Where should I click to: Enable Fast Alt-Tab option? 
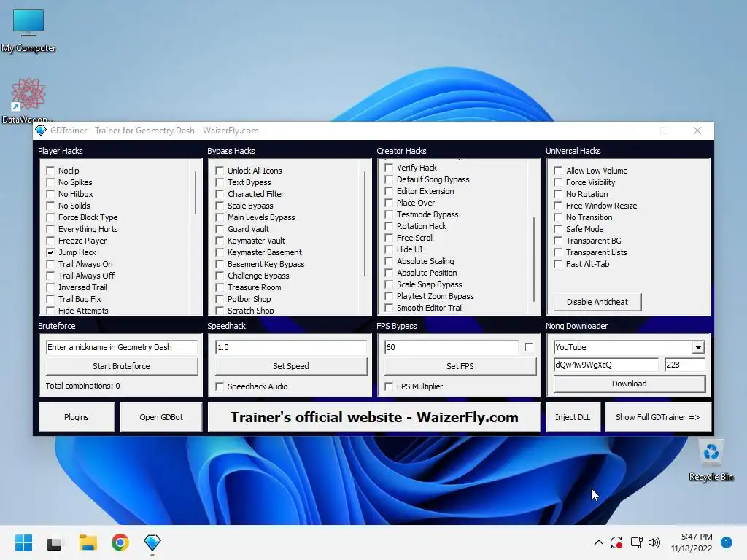click(558, 264)
